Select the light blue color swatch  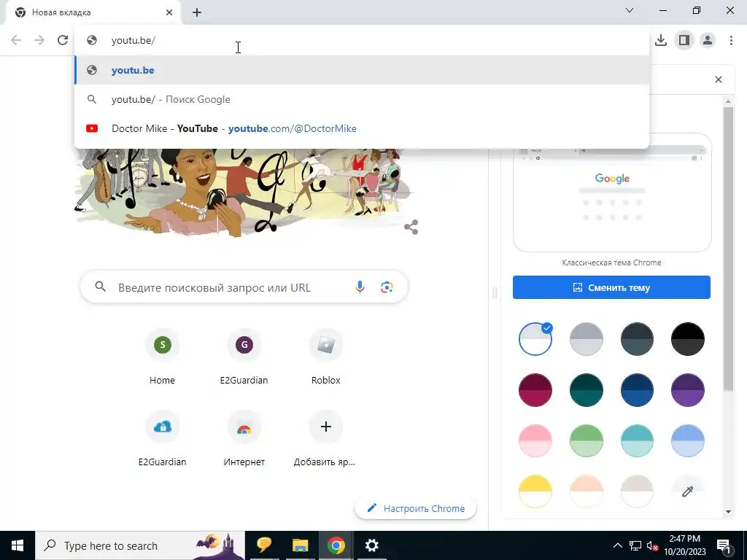[687, 441]
